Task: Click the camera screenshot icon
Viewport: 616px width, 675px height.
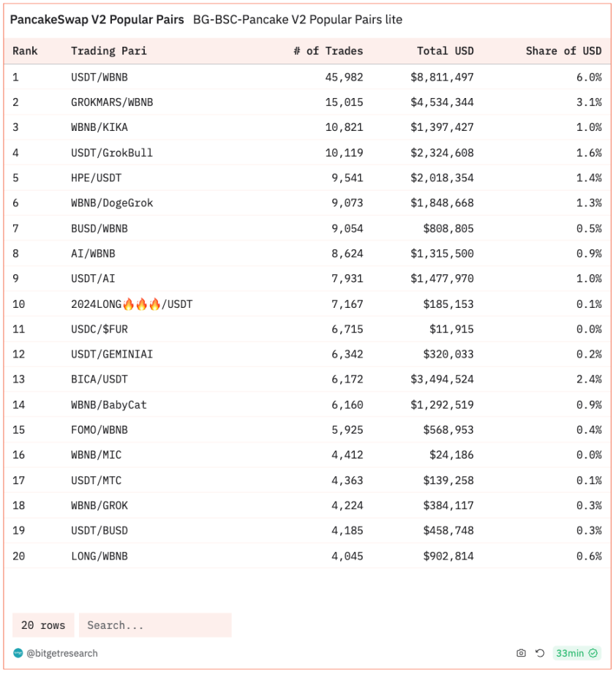Action: (521, 653)
